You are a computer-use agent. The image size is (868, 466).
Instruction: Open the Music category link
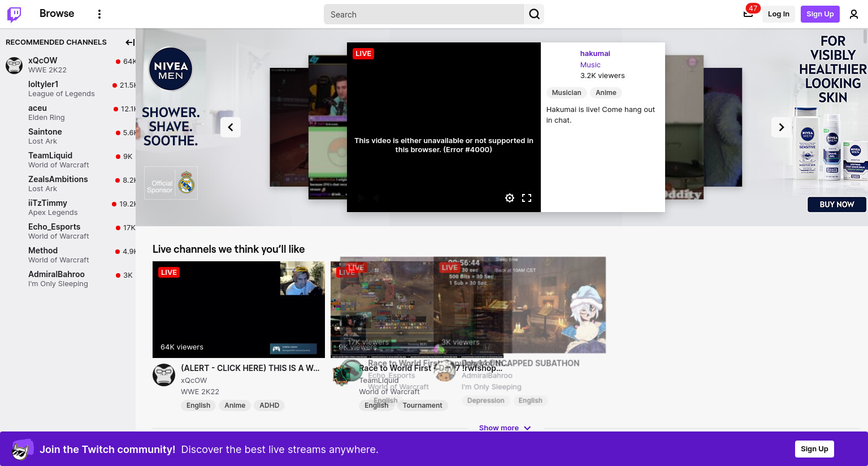pyautogui.click(x=590, y=65)
